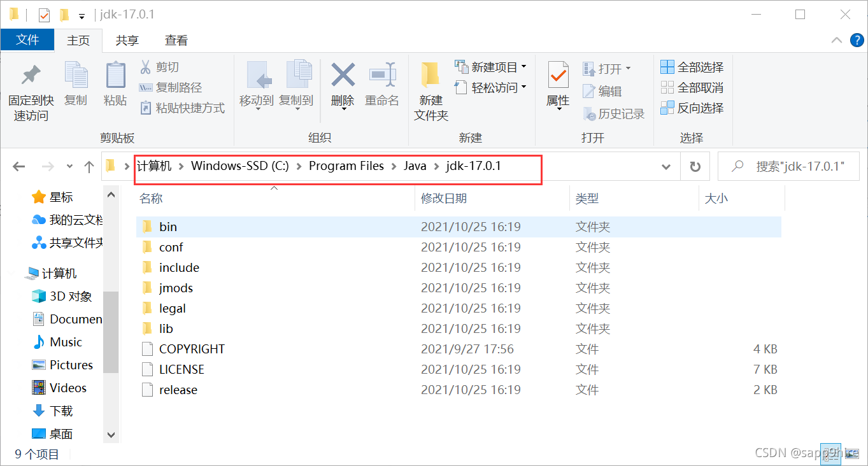Go up one folder level arrow
The width and height of the screenshot is (868, 466).
point(89,167)
